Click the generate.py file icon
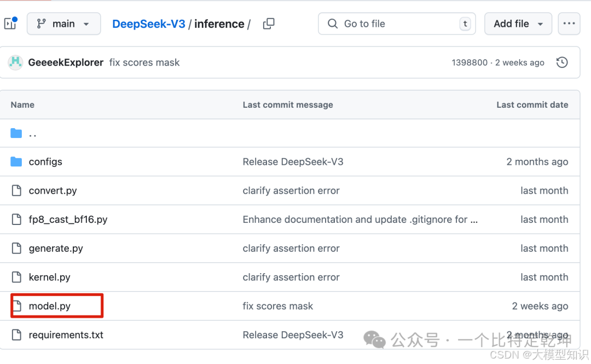The height and width of the screenshot is (364, 591). click(16, 248)
